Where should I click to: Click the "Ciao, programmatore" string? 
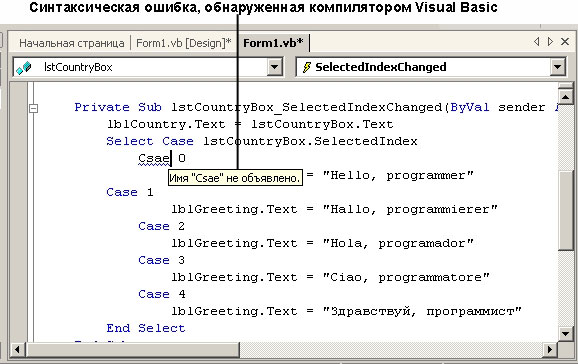(x=406, y=277)
